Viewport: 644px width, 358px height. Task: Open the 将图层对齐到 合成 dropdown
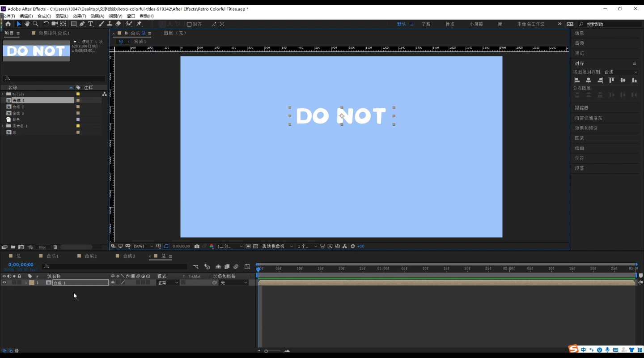(x=621, y=72)
